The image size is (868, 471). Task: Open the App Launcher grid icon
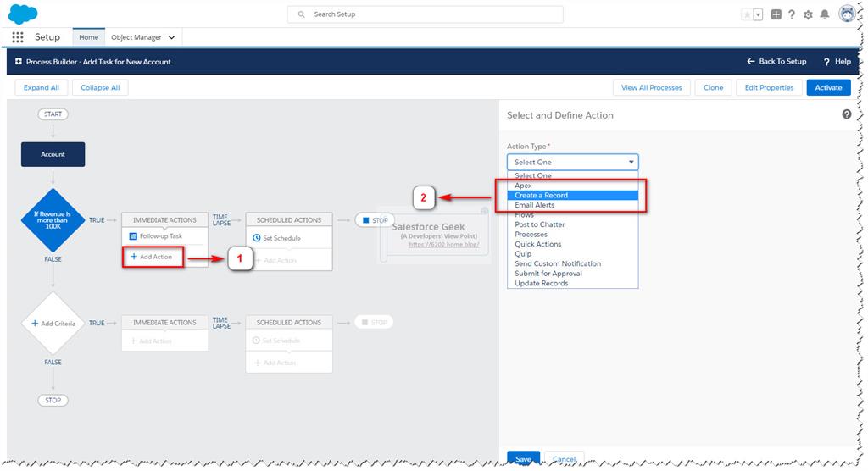coord(18,37)
